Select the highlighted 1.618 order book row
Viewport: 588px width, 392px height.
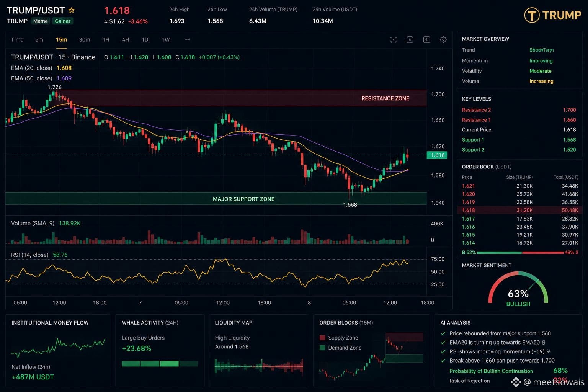pos(520,210)
